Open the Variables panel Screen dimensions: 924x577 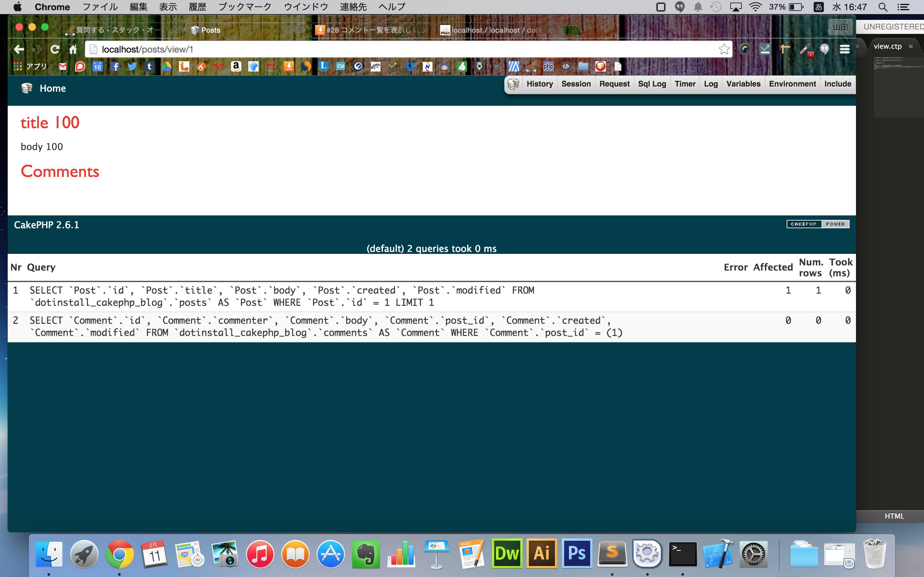(x=743, y=84)
